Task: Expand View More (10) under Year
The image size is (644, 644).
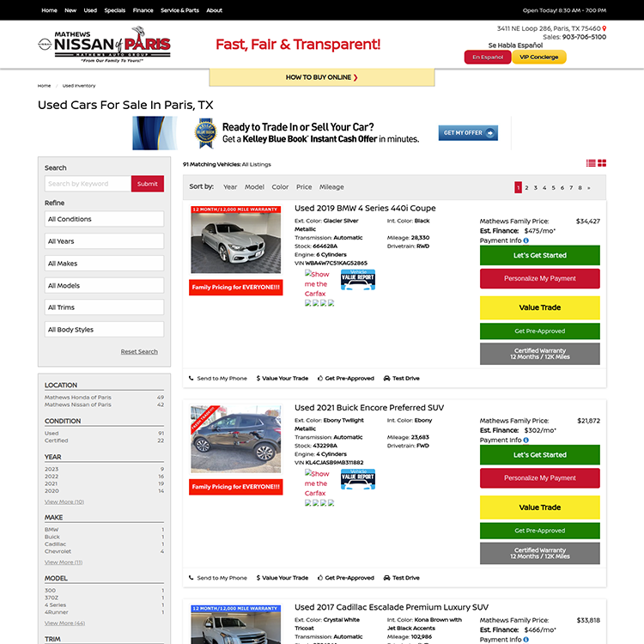Action: point(64,502)
